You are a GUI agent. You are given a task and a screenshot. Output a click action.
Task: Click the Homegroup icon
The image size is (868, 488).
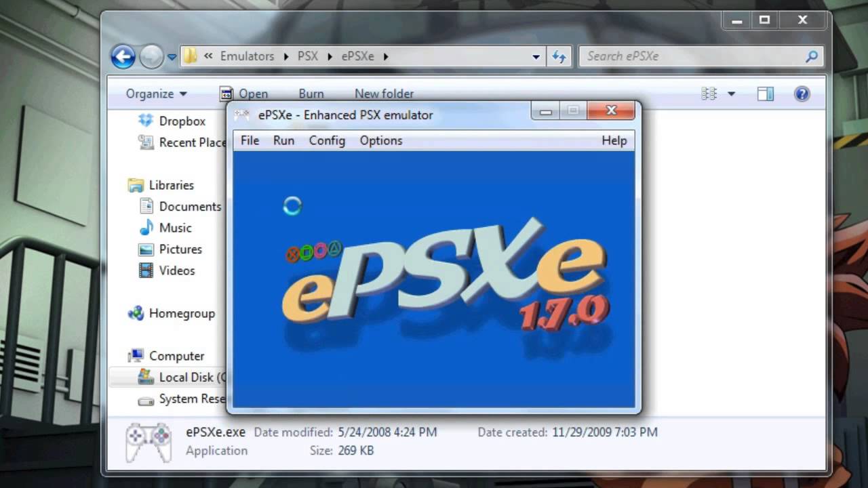point(136,313)
